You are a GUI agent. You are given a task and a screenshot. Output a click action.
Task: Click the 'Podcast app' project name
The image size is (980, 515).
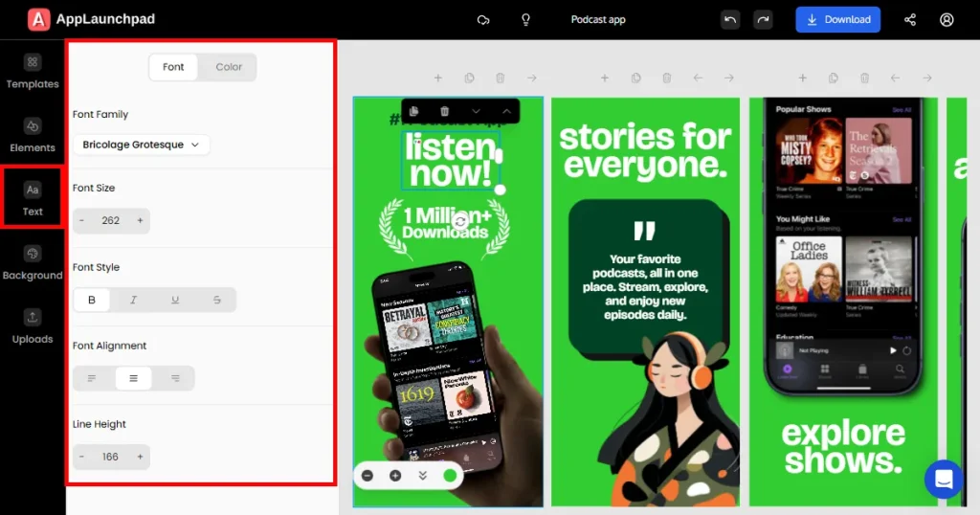(x=598, y=19)
